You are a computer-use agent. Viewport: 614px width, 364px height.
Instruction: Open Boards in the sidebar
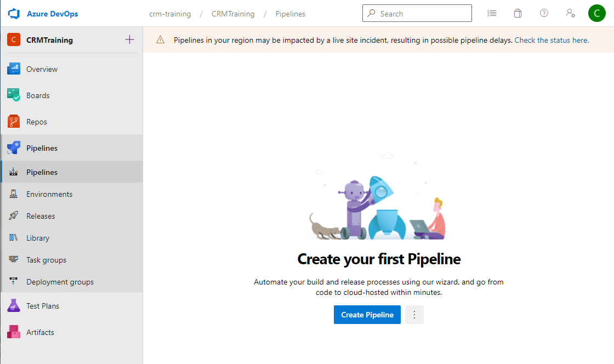click(72, 95)
